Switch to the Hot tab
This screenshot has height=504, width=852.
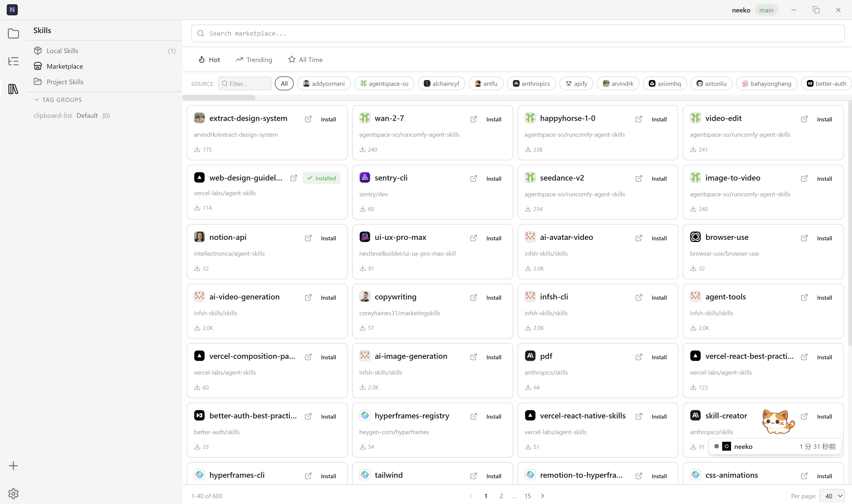(209, 60)
